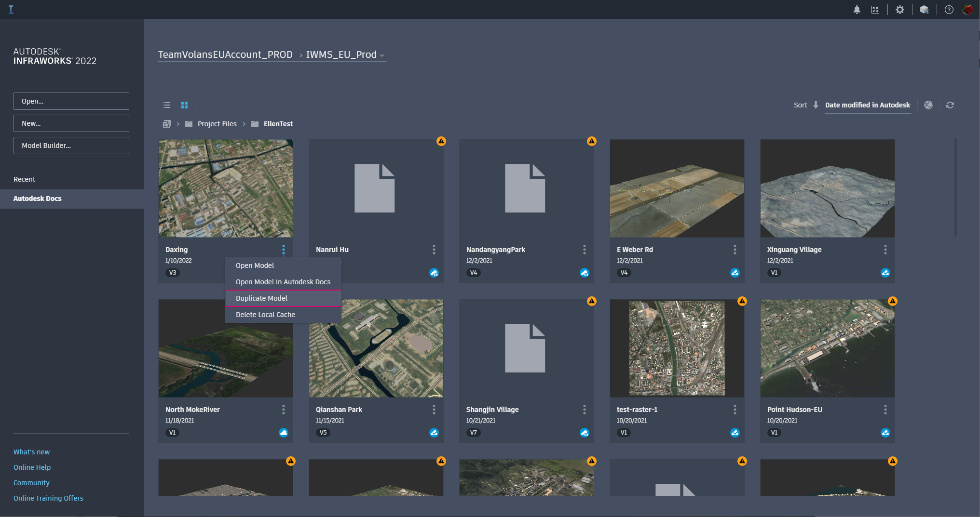Switch to list view
The width and height of the screenshot is (980, 517).
pyautogui.click(x=166, y=105)
